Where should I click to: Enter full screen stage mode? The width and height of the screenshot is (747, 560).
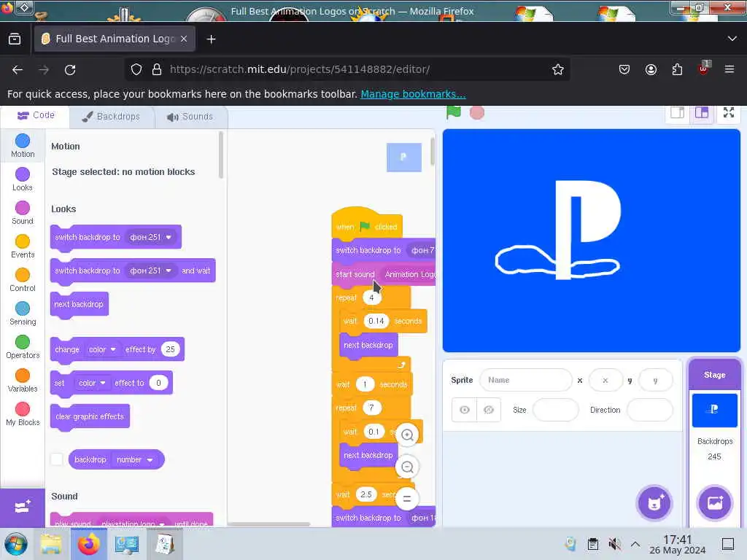pyautogui.click(x=729, y=113)
